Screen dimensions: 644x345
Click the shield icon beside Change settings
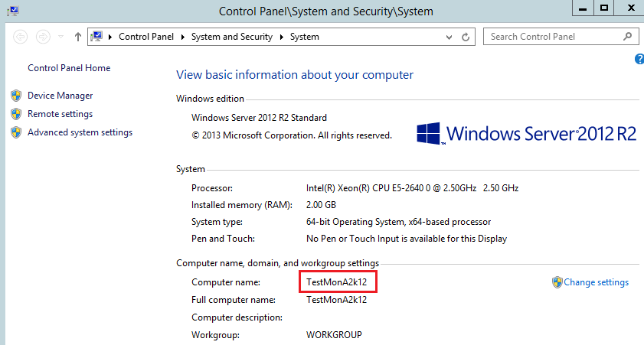(557, 282)
